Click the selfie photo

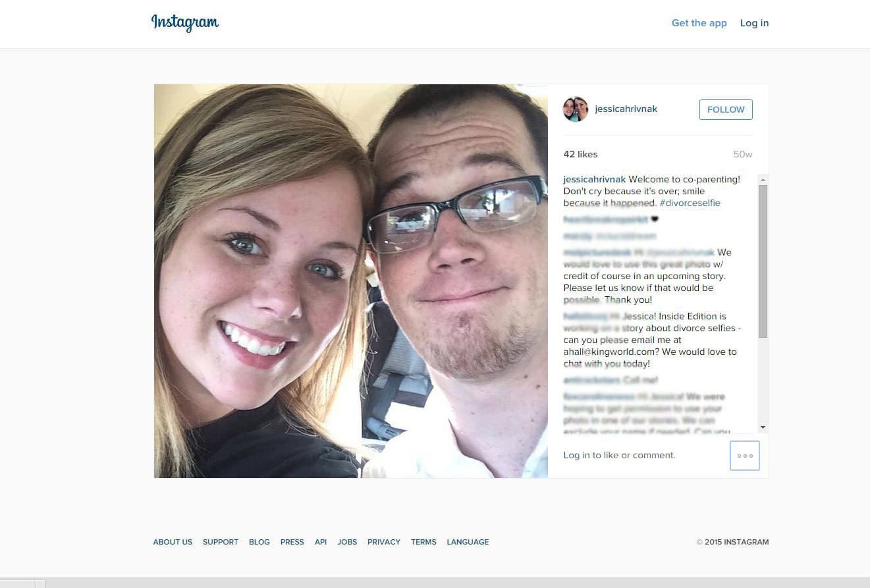(351, 281)
